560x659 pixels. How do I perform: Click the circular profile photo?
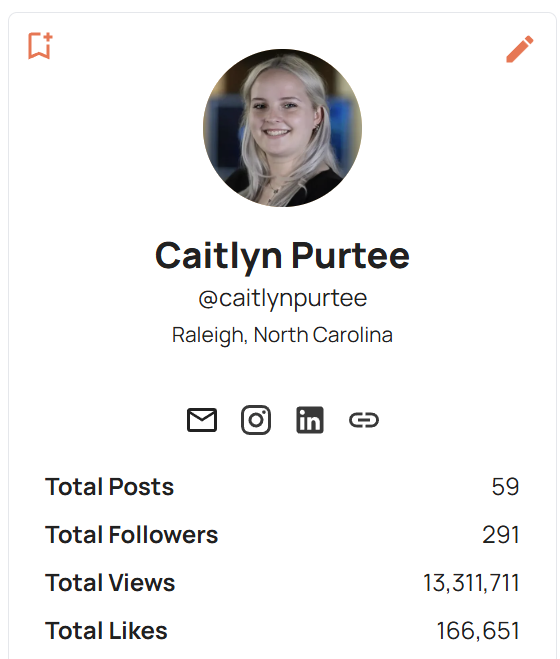pos(282,128)
